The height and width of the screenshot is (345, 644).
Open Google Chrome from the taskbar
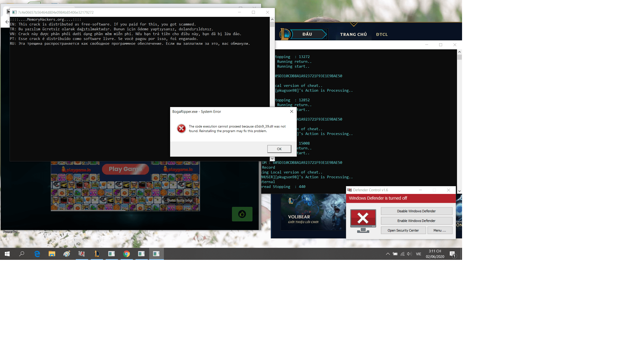pyautogui.click(x=127, y=254)
